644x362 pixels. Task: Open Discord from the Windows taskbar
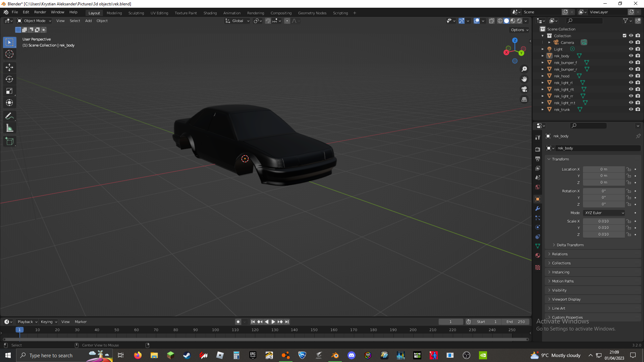point(352,355)
